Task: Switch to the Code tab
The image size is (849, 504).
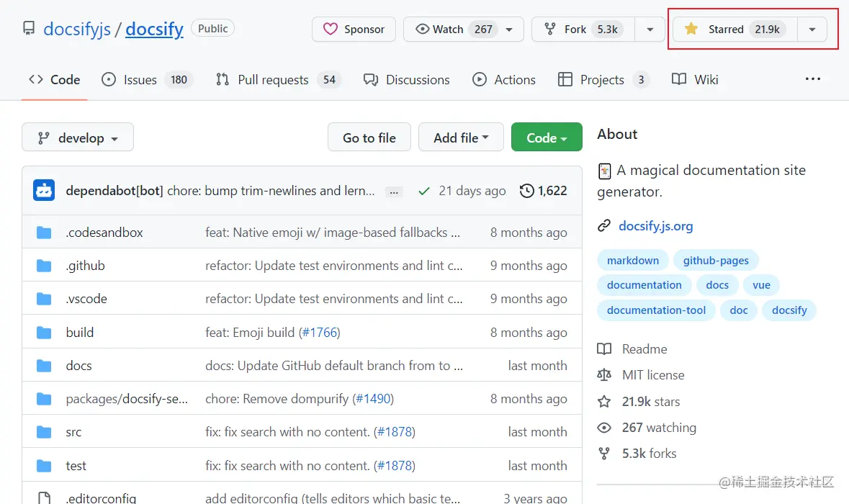Action: point(55,80)
